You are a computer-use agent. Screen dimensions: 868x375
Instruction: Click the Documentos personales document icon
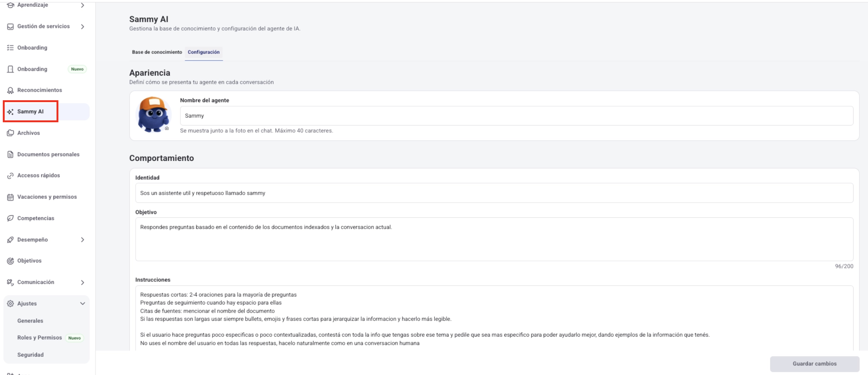pos(10,154)
